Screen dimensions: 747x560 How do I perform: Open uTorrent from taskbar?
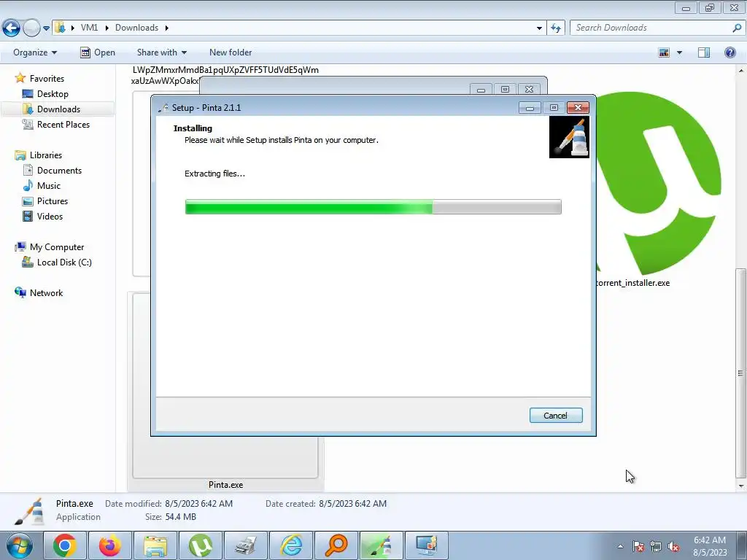pos(201,545)
